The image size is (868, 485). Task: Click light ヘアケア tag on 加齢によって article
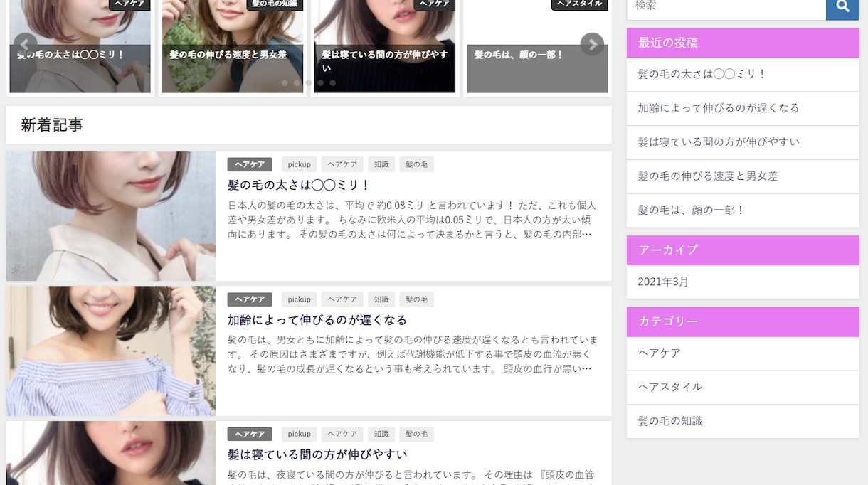pyautogui.click(x=342, y=299)
